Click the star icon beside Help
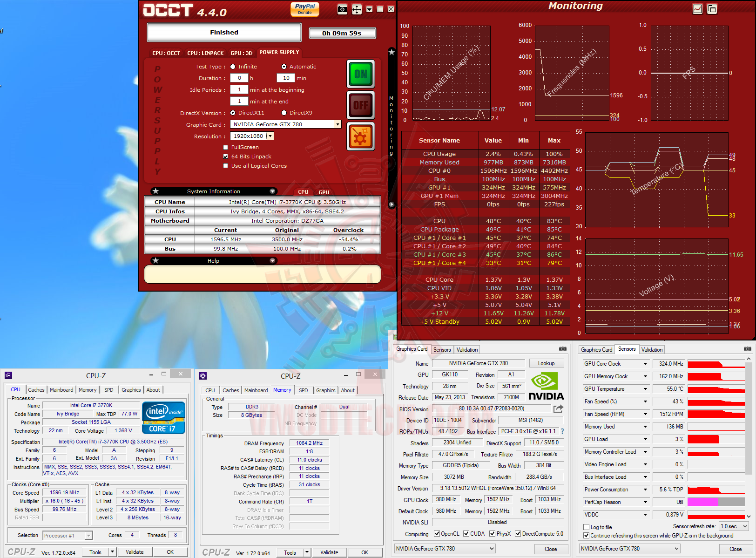756x558 pixels. click(156, 261)
